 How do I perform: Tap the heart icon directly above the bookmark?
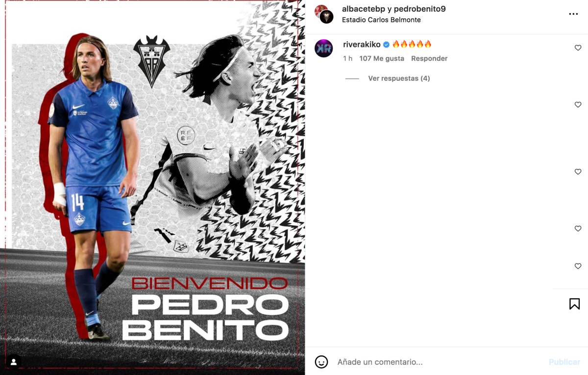point(578,266)
